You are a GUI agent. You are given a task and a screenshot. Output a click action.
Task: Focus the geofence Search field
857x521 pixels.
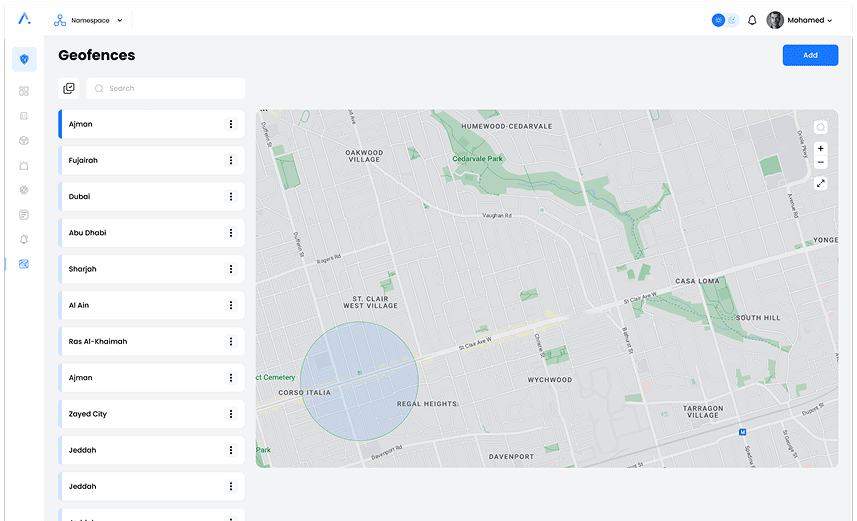(x=170, y=88)
